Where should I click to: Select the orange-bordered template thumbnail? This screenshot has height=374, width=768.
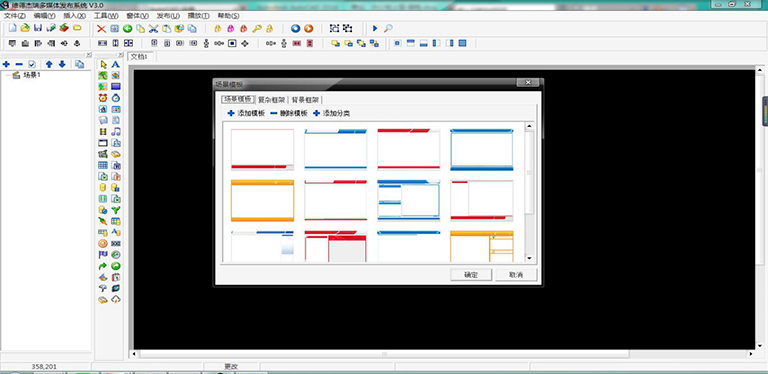(x=263, y=201)
